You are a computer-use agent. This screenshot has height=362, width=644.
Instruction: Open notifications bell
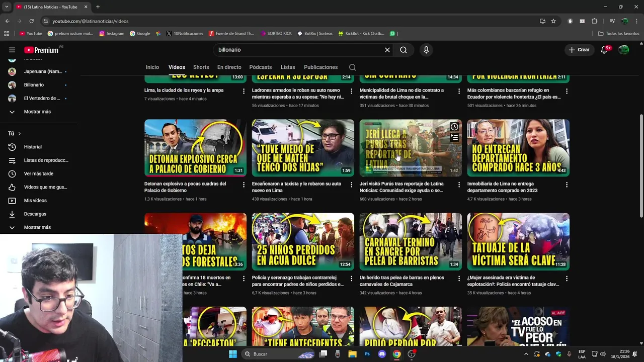604,50
